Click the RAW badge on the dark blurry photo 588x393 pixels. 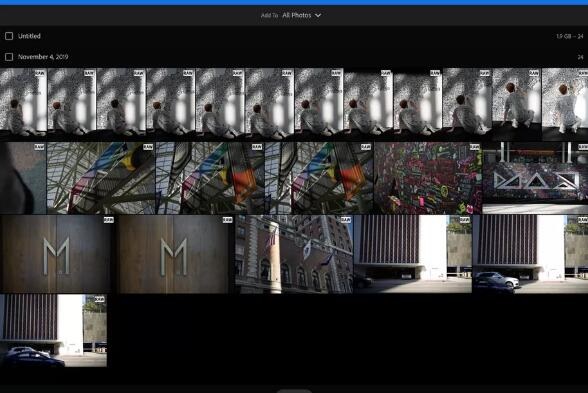pyautogui.click(x=39, y=147)
